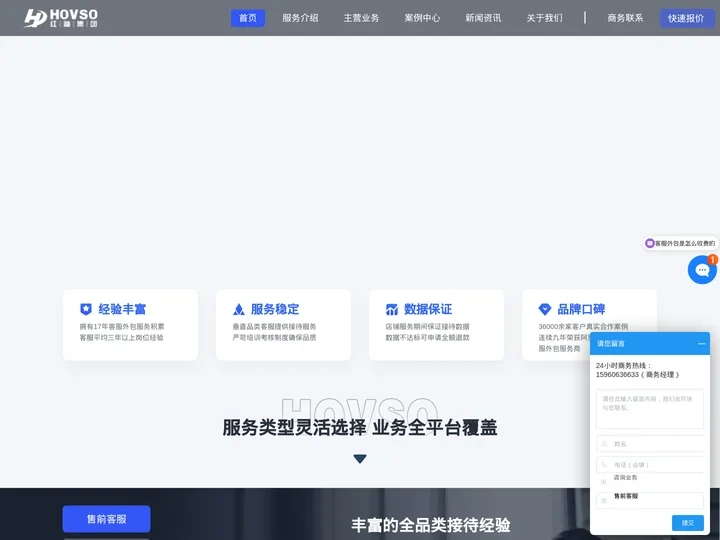Click the 请您留言 panel title
This screenshot has width=720, height=540.
tap(611, 343)
